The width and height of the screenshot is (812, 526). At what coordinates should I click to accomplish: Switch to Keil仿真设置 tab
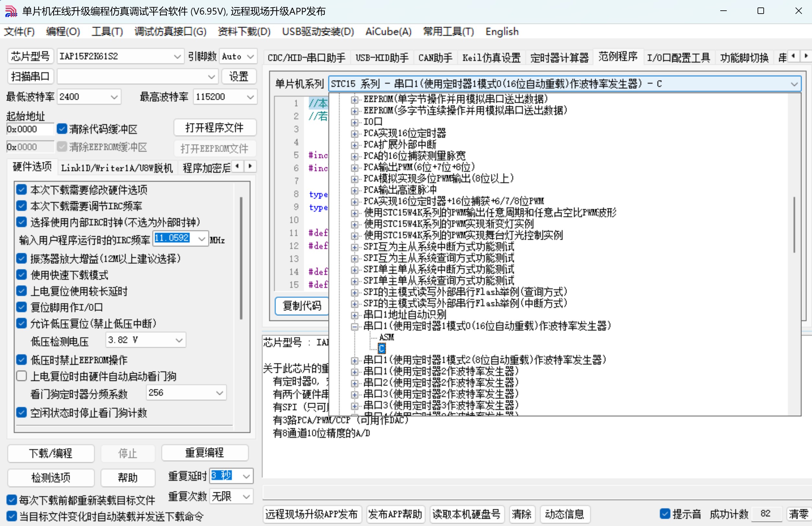491,58
